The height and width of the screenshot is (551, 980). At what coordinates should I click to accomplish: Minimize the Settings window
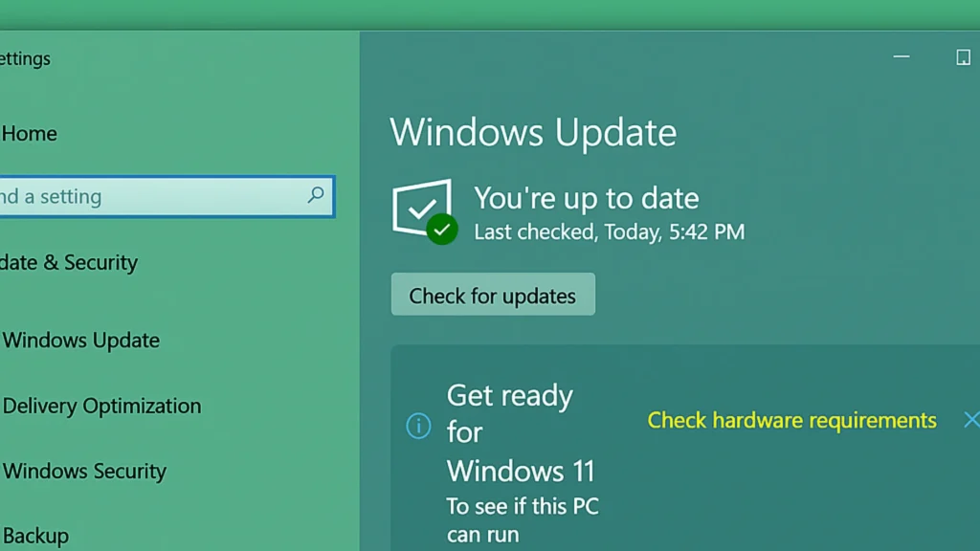tap(901, 58)
